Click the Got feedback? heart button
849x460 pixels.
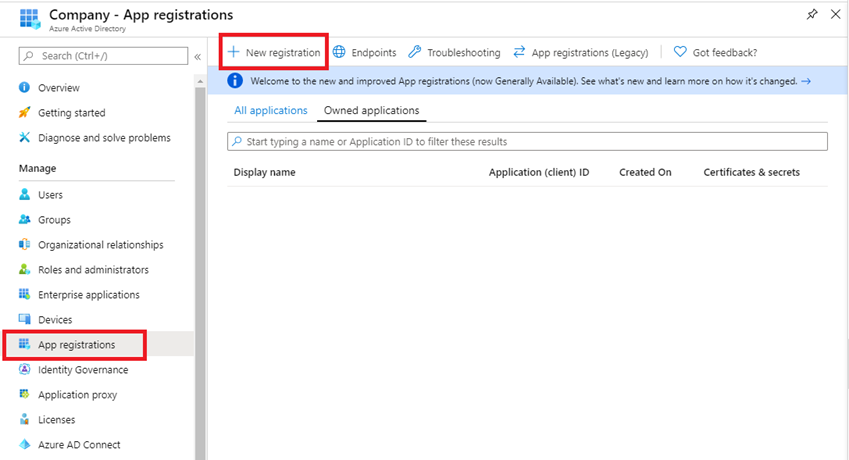[x=715, y=52]
